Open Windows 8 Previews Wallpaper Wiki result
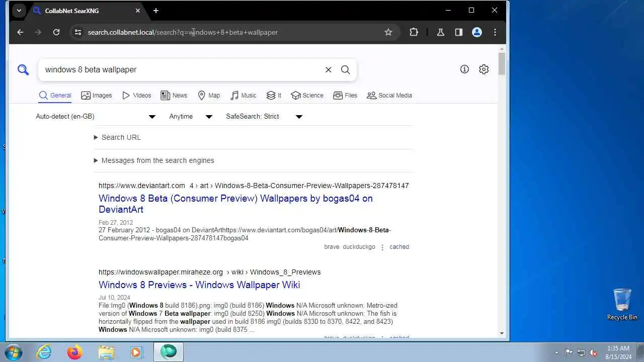 199,285
